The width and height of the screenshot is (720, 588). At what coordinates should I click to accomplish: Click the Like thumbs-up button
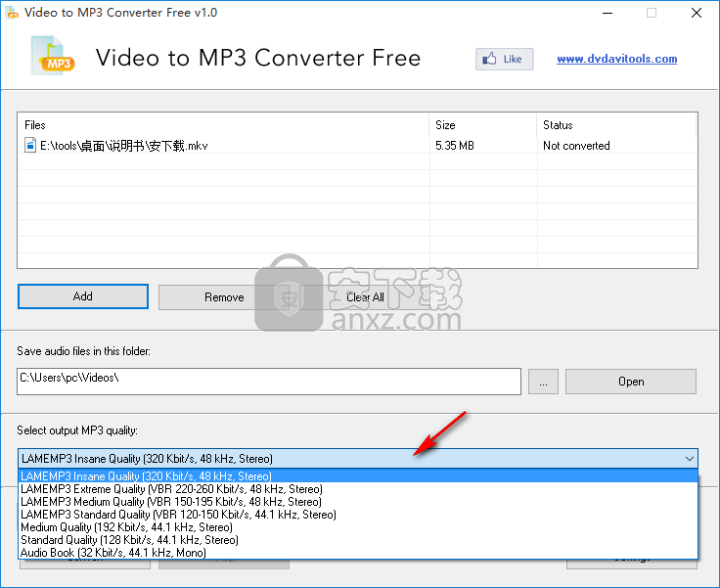click(x=504, y=59)
